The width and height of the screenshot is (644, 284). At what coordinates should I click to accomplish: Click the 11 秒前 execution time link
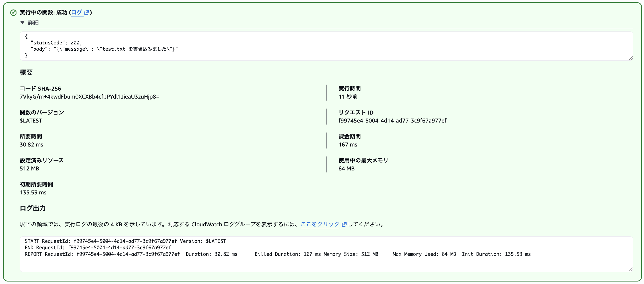tap(348, 97)
